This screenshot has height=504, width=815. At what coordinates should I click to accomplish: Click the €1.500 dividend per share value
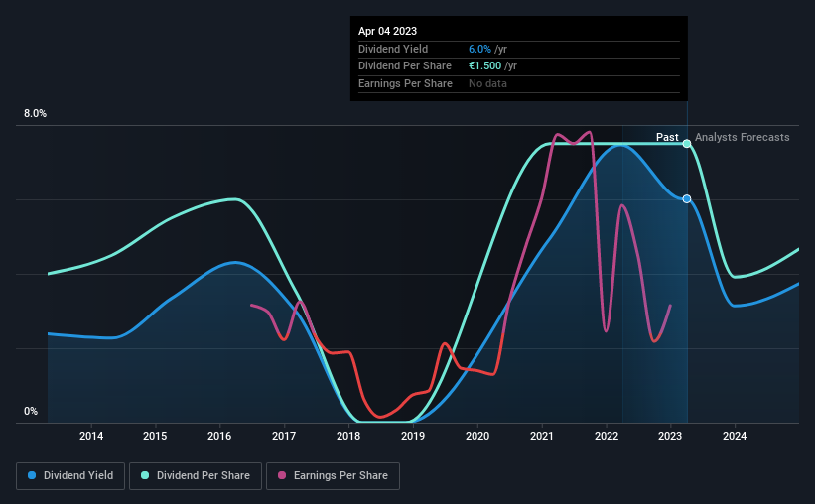485,66
